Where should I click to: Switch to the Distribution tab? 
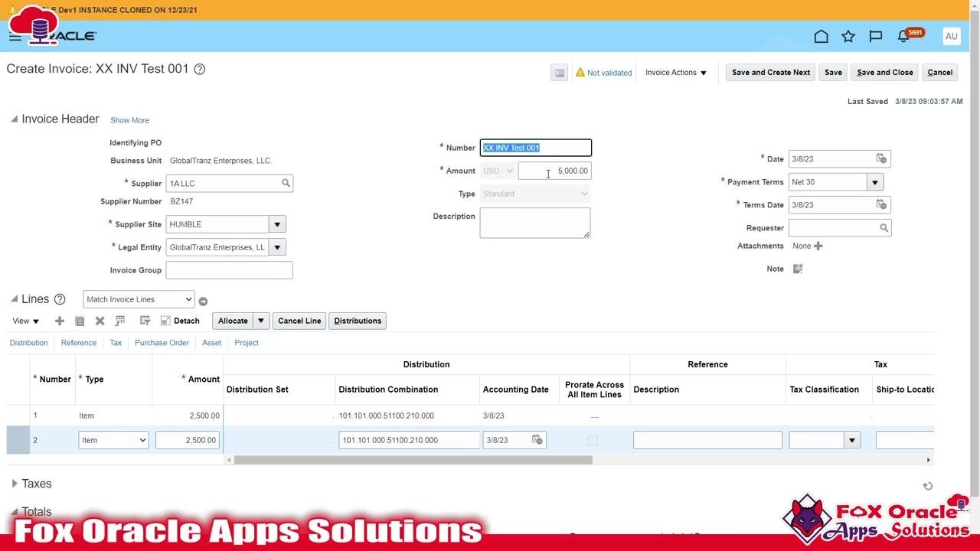pos(28,343)
